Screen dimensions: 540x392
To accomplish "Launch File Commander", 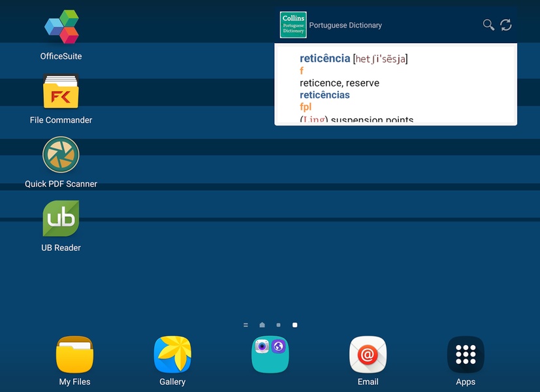I will [61, 91].
